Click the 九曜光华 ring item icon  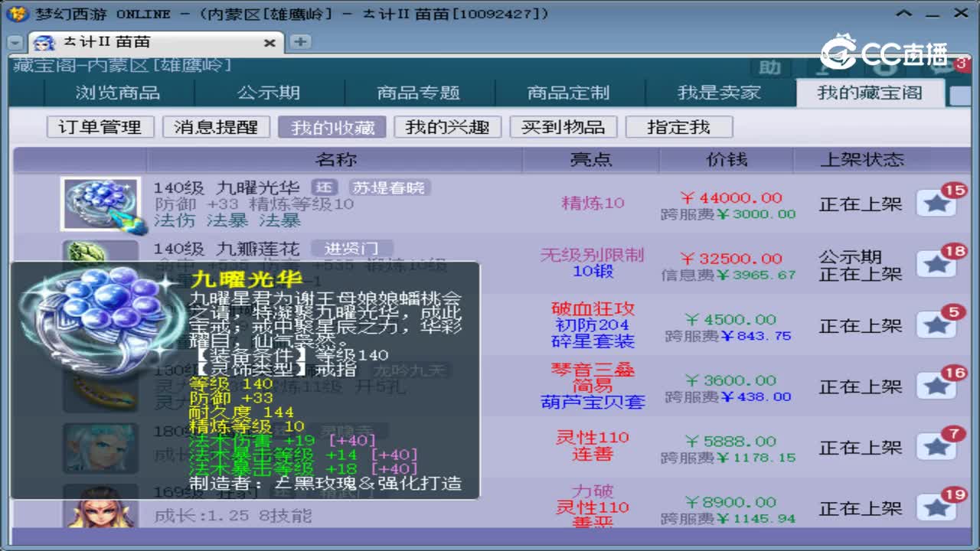pos(101,204)
